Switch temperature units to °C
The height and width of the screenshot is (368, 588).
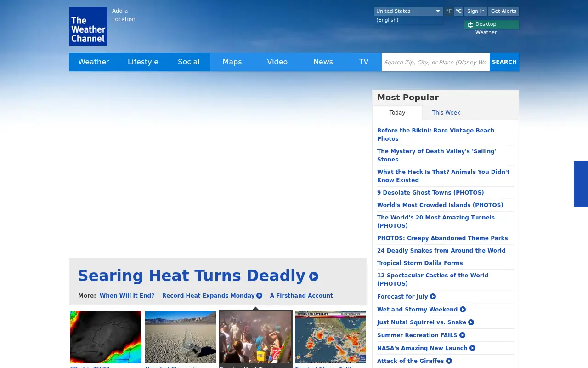[458, 11]
